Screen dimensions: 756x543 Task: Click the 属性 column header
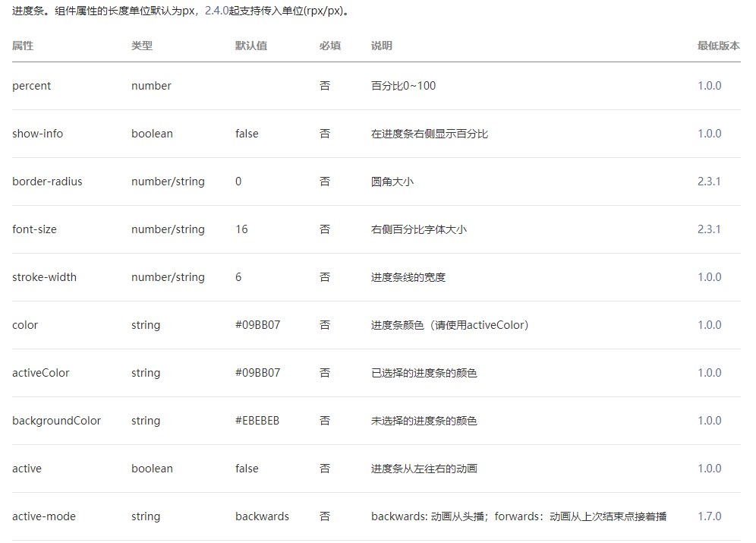23,46
